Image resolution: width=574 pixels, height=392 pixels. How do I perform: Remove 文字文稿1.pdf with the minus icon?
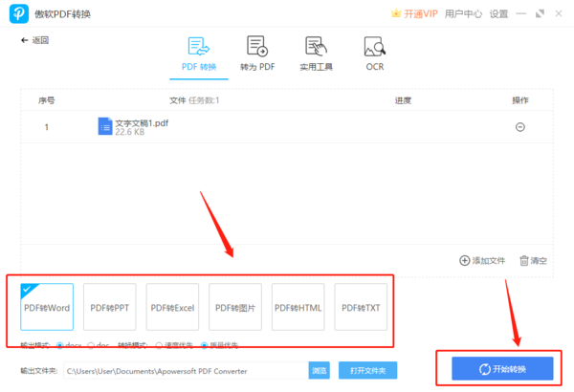click(x=519, y=127)
